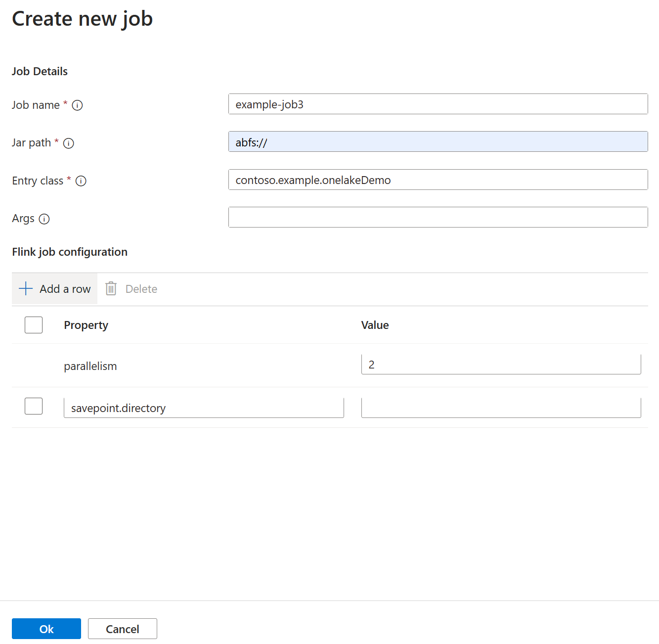Click the Job name info icon
659x644 pixels.
pyautogui.click(x=77, y=105)
